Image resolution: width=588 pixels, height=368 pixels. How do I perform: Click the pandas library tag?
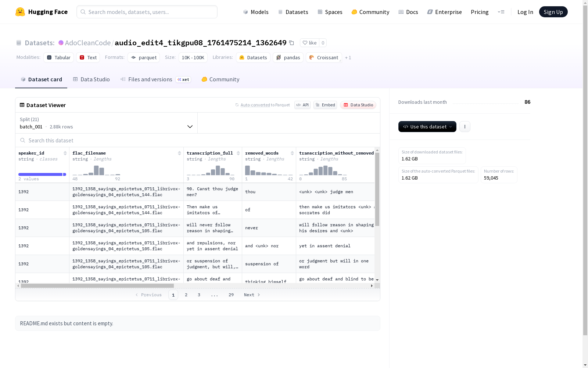(x=288, y=57)
